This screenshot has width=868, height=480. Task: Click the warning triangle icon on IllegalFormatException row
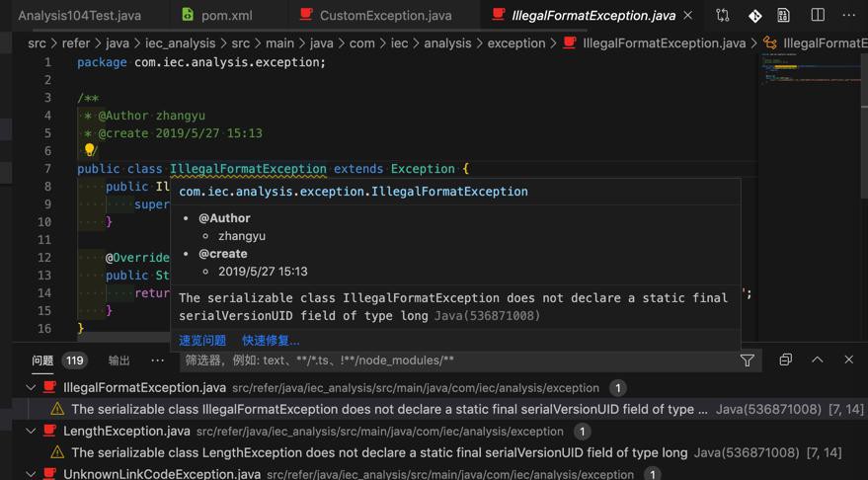[57, 410]
